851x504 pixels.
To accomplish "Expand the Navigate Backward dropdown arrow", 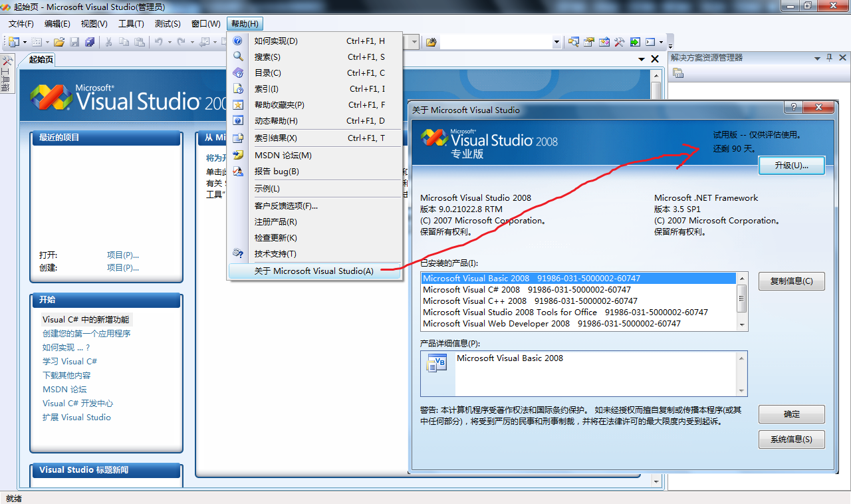I will click(x=215, y=42).
